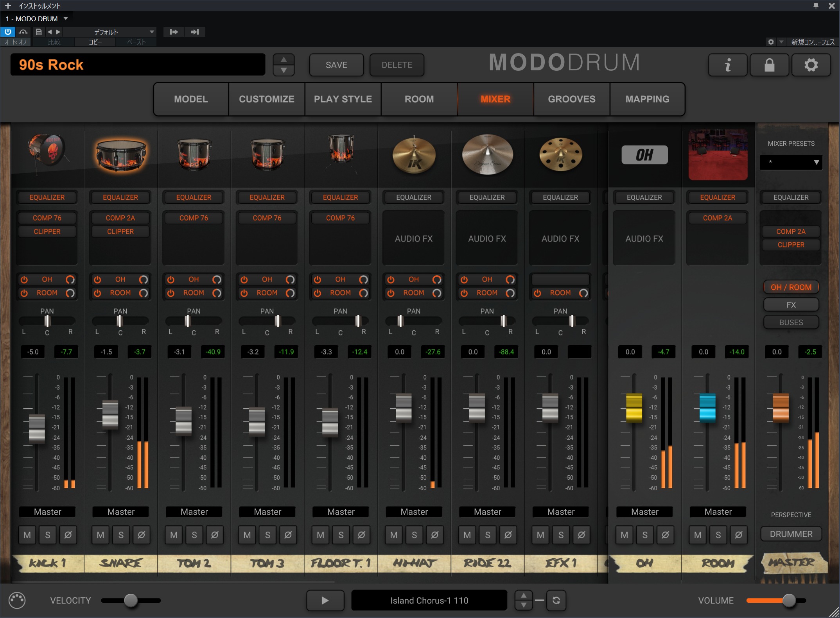Click the plus icon next to インストゥルメント
The height and width of the screenshot is (618, 840).
pos(8,6)
